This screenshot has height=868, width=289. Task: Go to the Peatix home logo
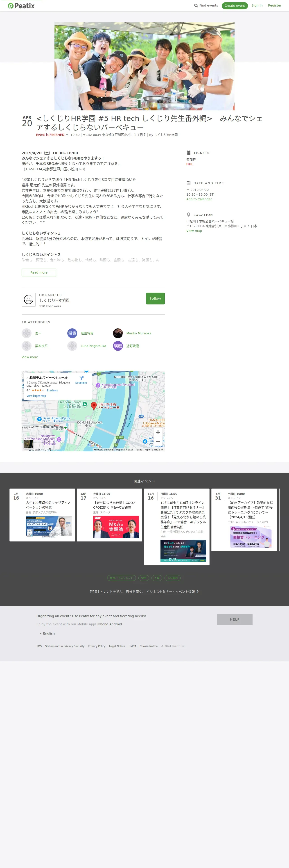click(21, 6)
